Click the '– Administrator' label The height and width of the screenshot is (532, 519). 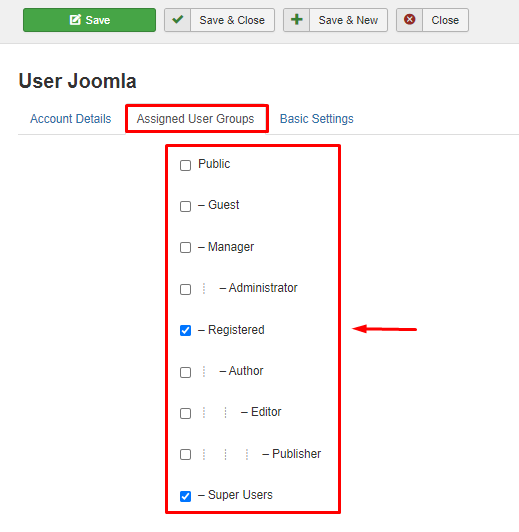258,288
